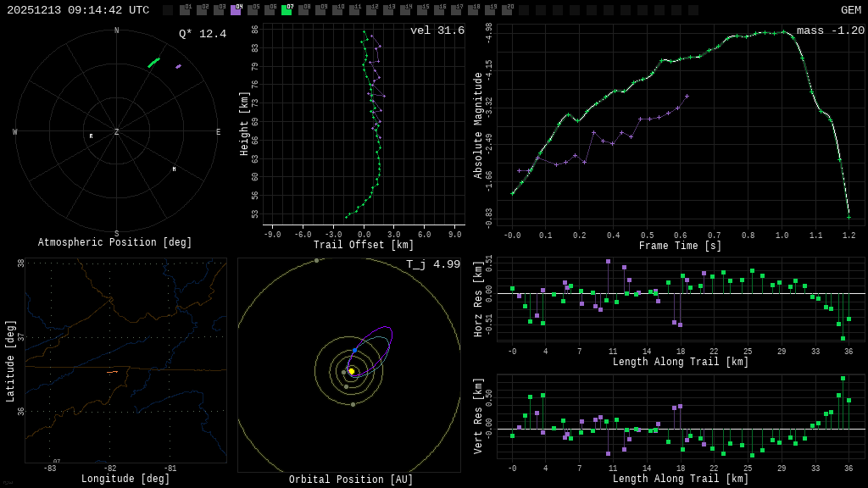
Task: Select station 17 indicator square
Action: click(x=455, y=10)
